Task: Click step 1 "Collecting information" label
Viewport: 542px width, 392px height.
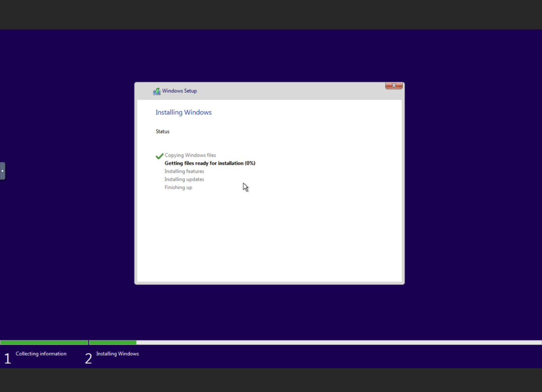Action: click(41, 354)
